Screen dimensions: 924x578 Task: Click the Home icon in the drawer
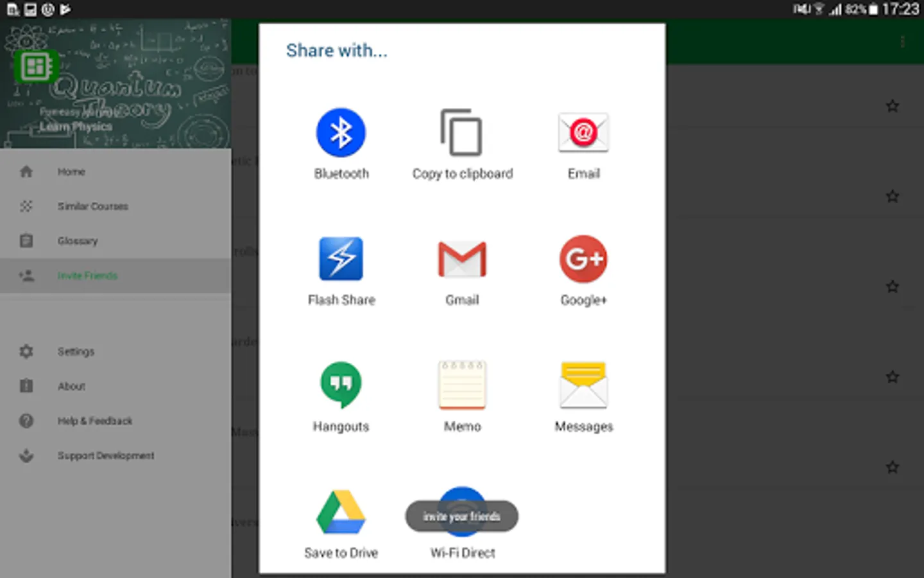point(26,171)
